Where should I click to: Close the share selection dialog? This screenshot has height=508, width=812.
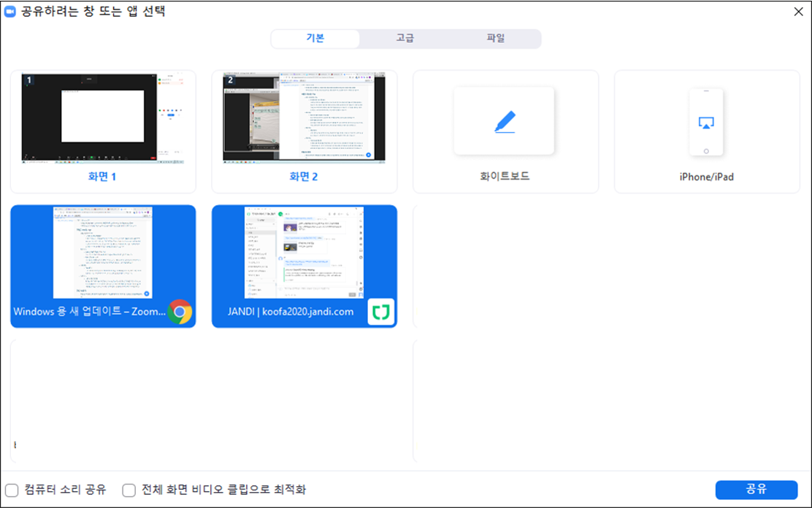(x=797, y=12)
